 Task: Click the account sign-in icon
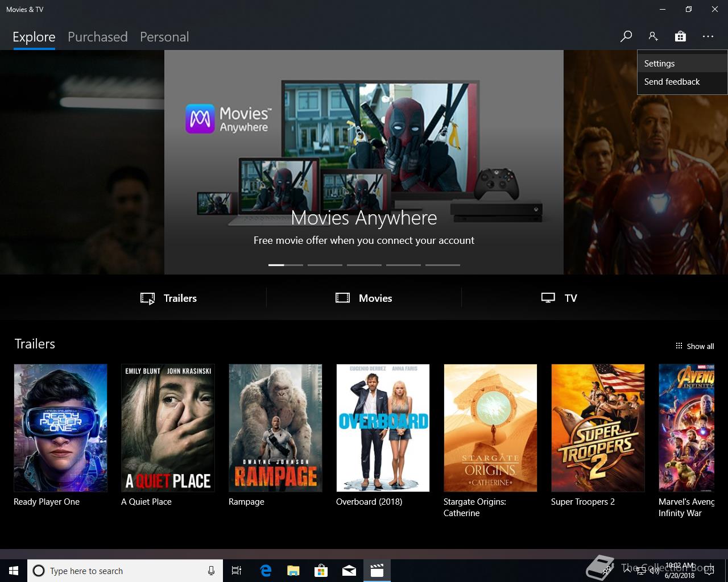[x=653, y=36]
